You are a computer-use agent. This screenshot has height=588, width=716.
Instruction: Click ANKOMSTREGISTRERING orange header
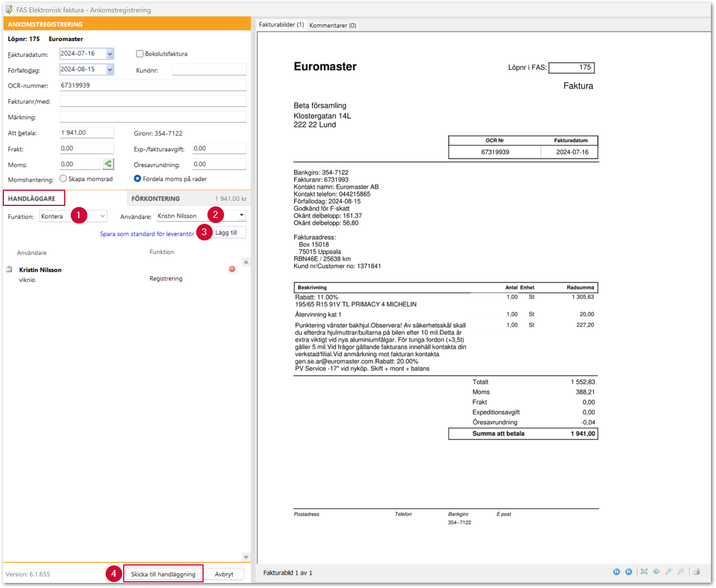[127, 24]
